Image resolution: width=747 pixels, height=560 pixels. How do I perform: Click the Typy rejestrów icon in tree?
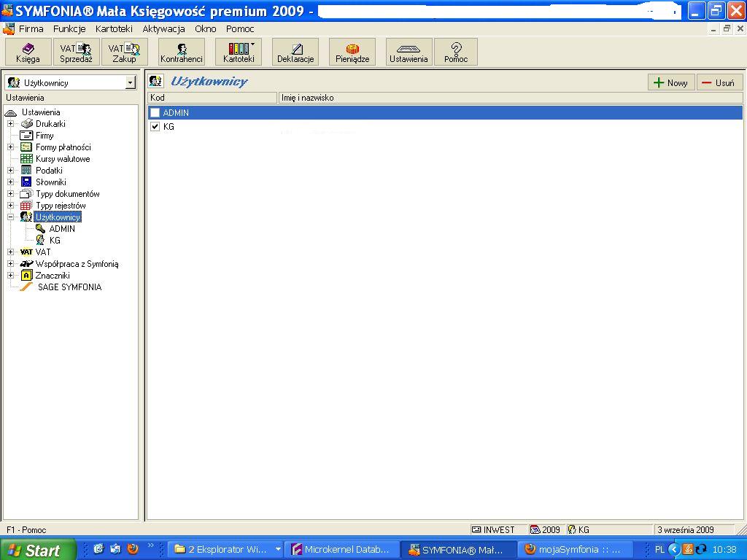tap(26, 206)
